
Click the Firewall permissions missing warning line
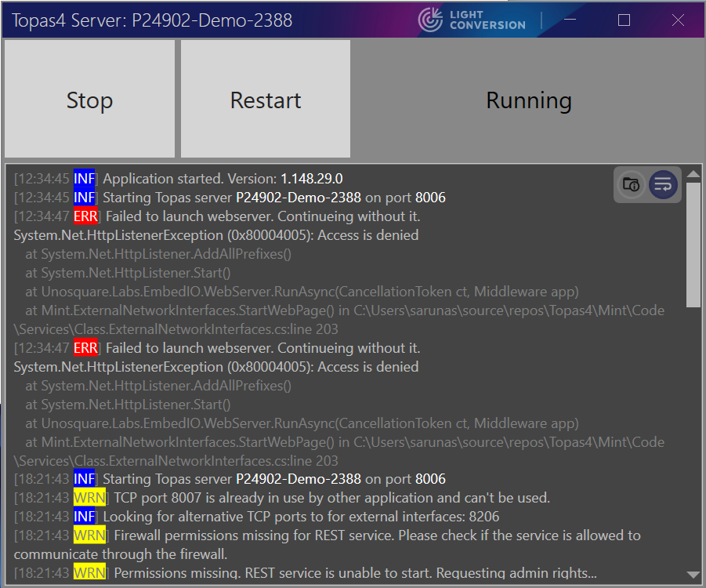coord(376,535)
